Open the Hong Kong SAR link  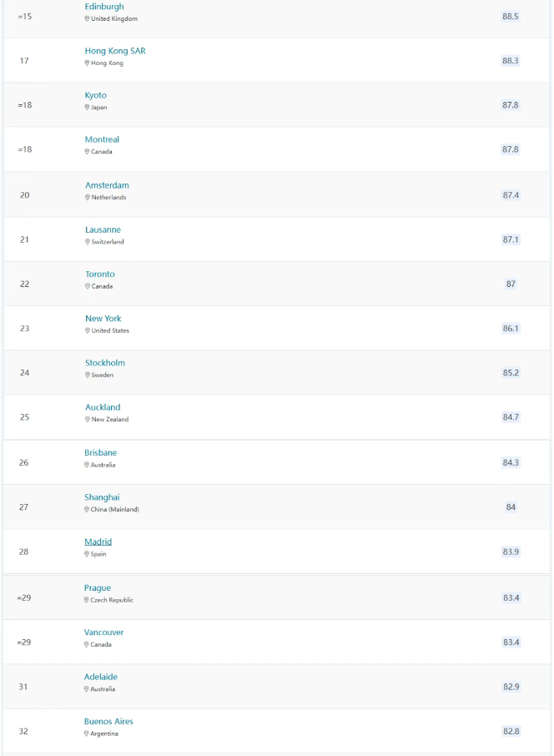point(115,51)
